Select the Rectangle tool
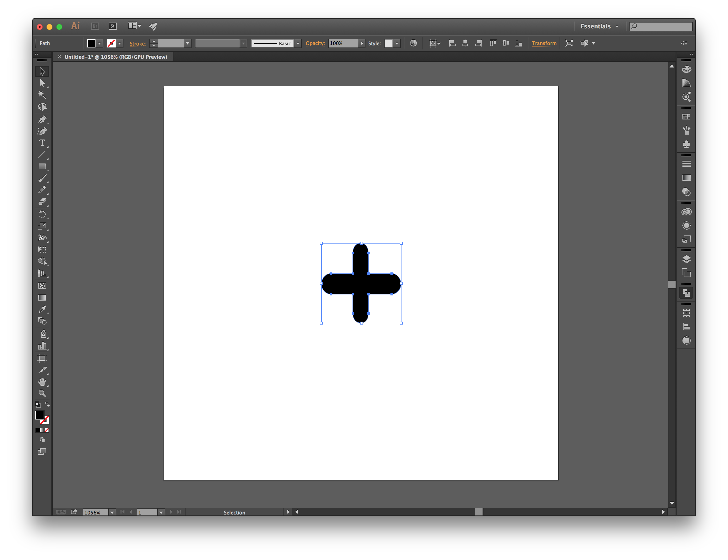The height and width of the screenshot is (560, 728). coord(42,167)
